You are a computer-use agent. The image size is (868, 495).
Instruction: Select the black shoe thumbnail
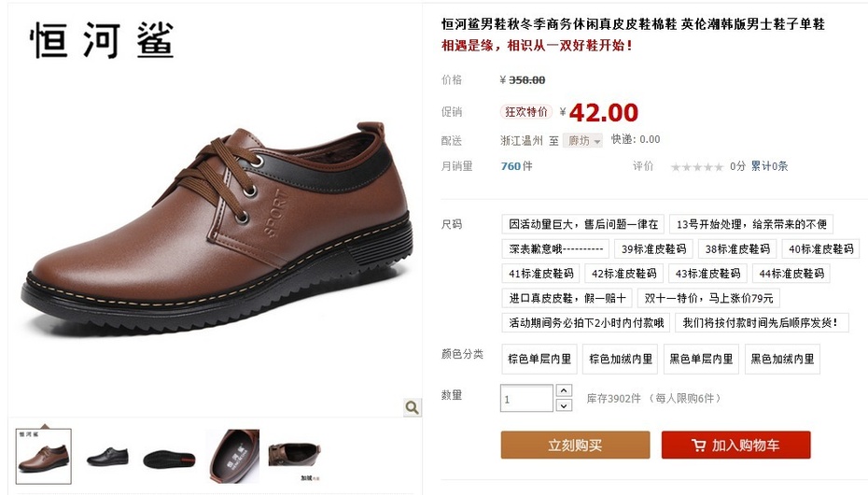click(107, 457)
